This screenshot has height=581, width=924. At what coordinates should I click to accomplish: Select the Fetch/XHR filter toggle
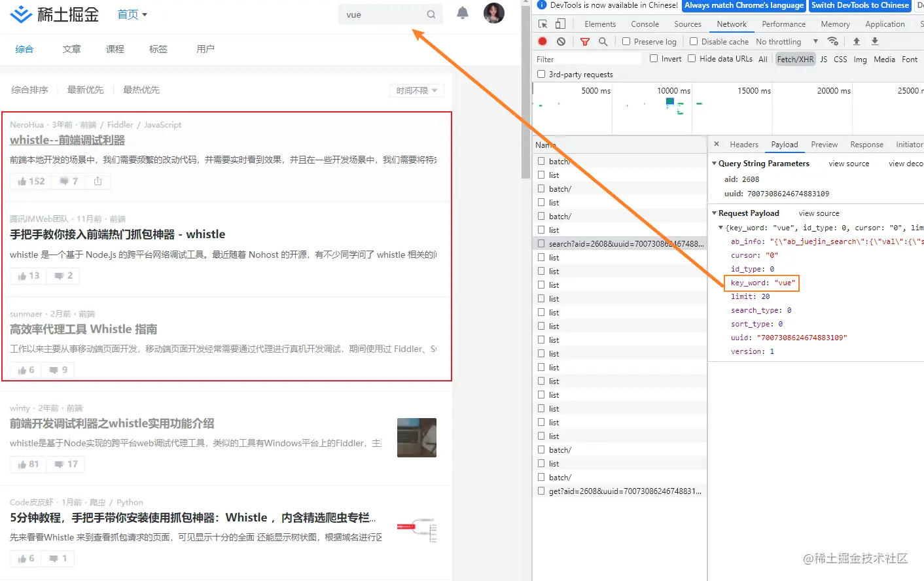795,59
